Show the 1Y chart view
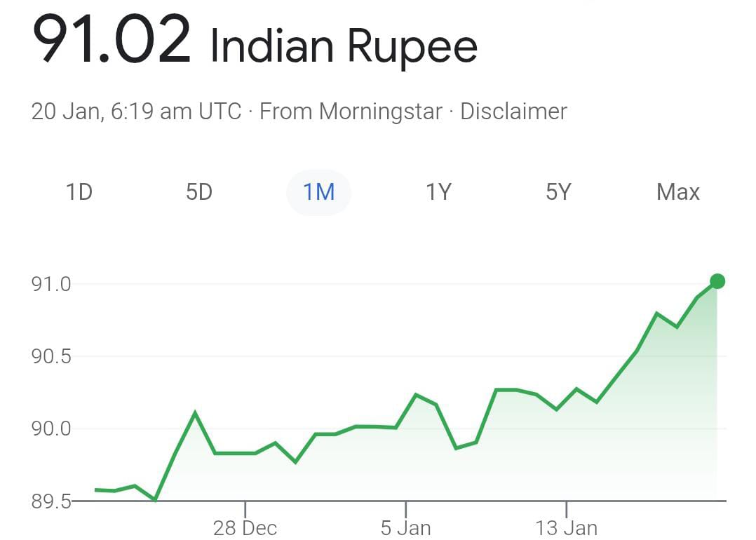Image resolution: width=756 pixels, height=540 pixels. coord(438,192)
